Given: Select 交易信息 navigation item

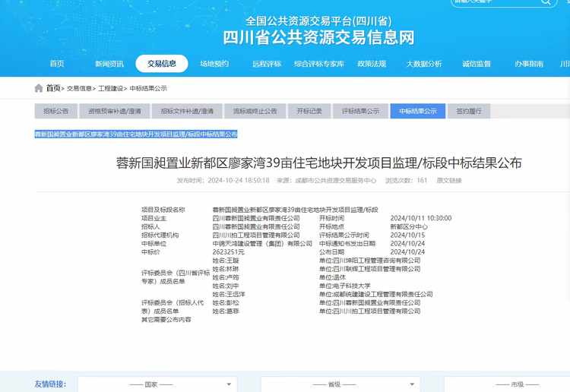Looking at the screenshot, I should pyautogui.click(x=162, y=64).
